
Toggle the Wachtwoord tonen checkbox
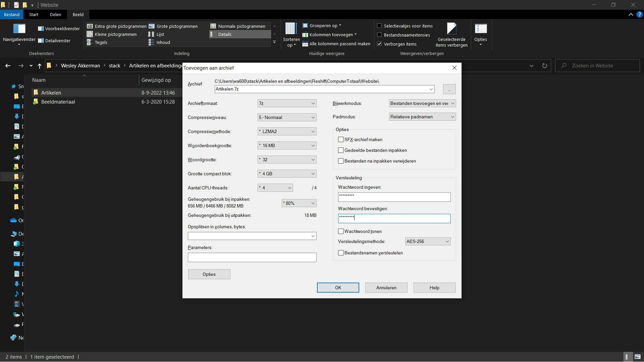coord(341,231)
